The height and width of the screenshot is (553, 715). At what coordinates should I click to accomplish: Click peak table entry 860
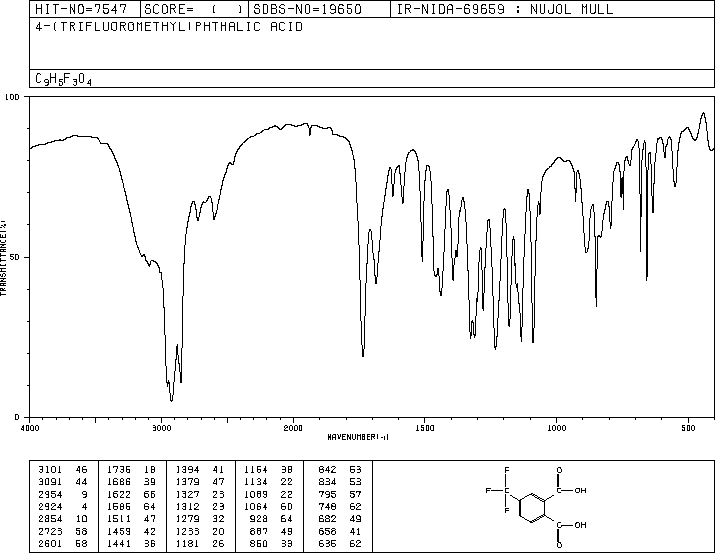tap(259, 543)
